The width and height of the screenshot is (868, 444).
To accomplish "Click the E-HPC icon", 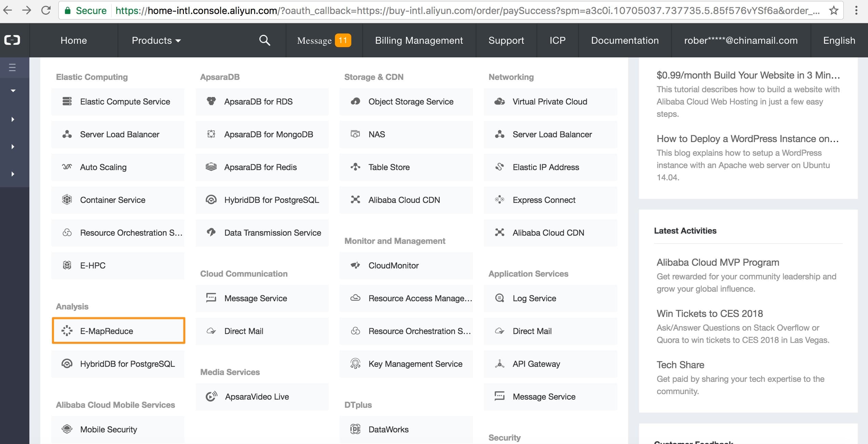I will (67, 265).
